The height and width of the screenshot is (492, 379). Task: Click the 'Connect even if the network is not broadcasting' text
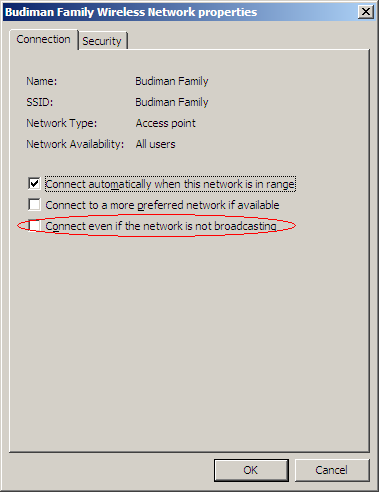[x=161, y=226]
